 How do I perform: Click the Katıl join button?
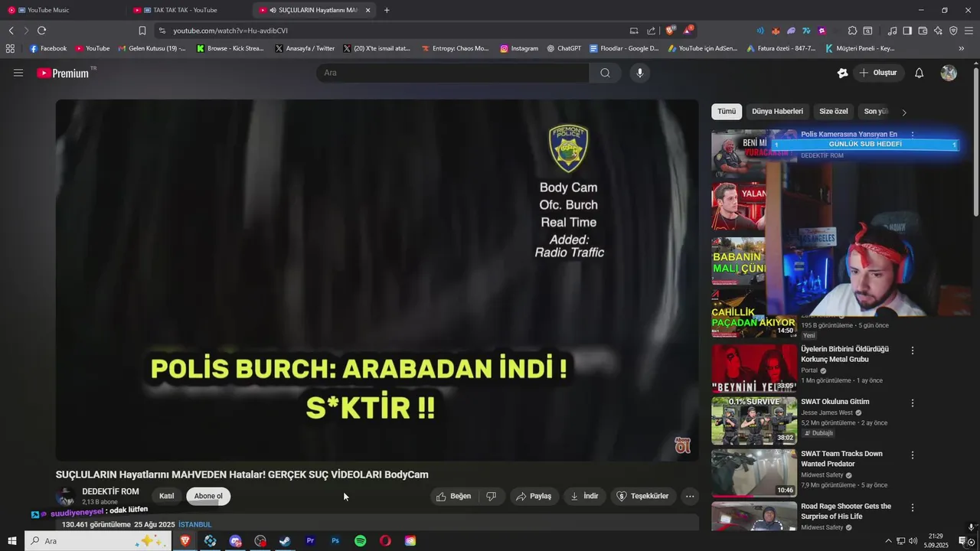tap(166, 496)
